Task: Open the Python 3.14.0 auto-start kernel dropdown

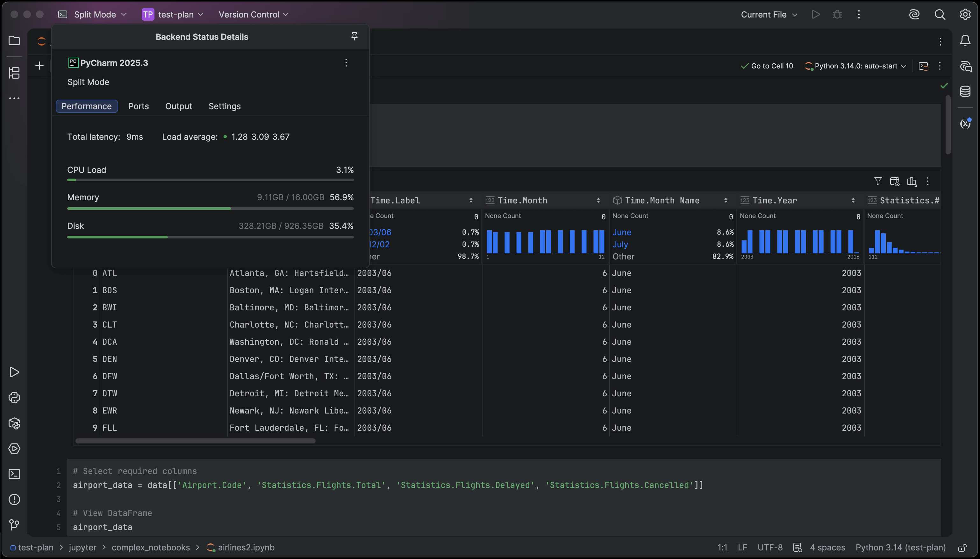Action: 855,66
